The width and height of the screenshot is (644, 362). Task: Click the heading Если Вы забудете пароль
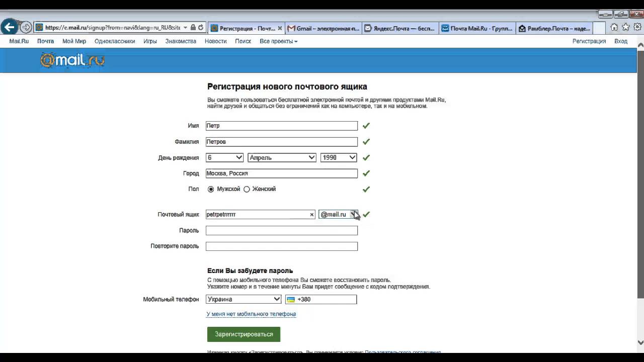pos(250,270)
